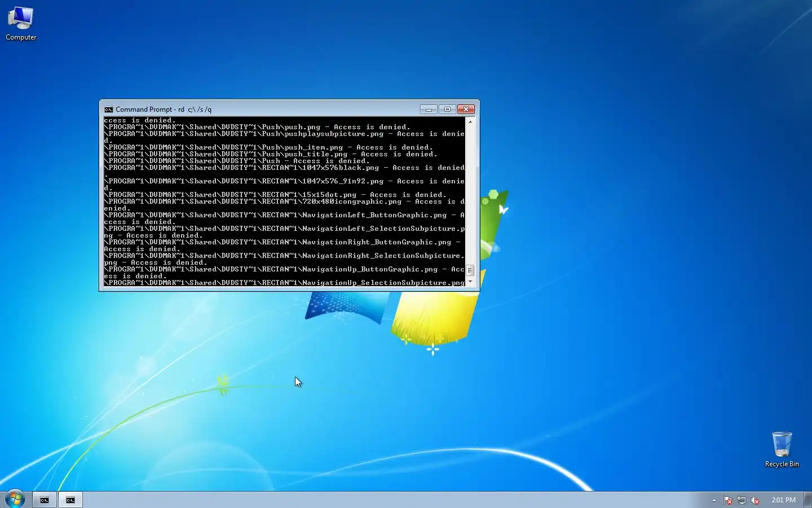Viewport: 812px width, 508px height.
Task: Minimize the Command Prompt window
Action: (429, 110)
